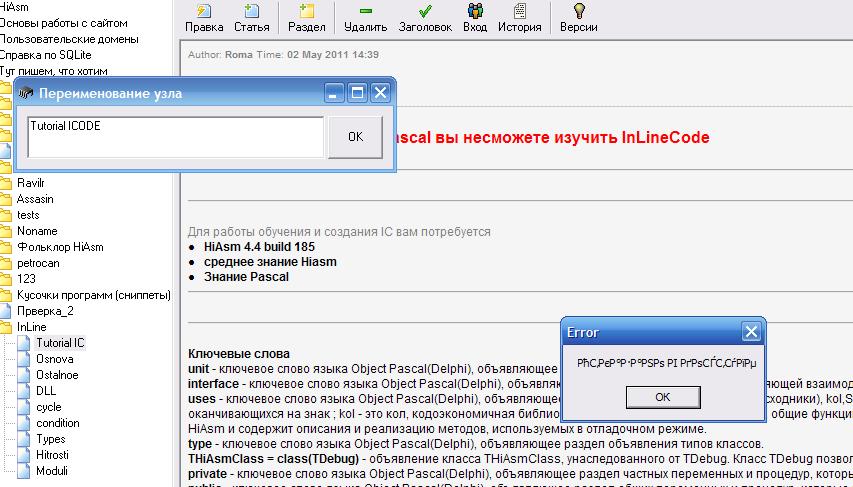Click the Версии lightbulb icon
Viewport: 853px width, 487px height.
(578, 12)
